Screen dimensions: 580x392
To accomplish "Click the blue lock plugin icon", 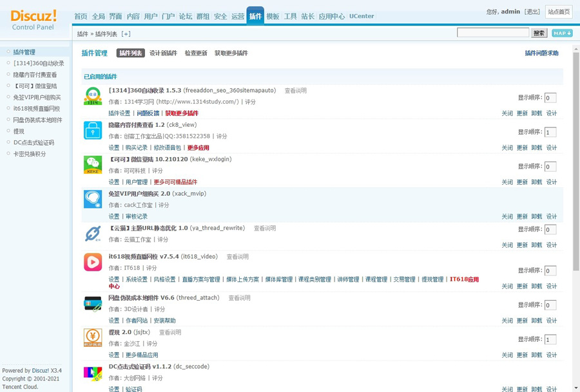I will point(93,131).
